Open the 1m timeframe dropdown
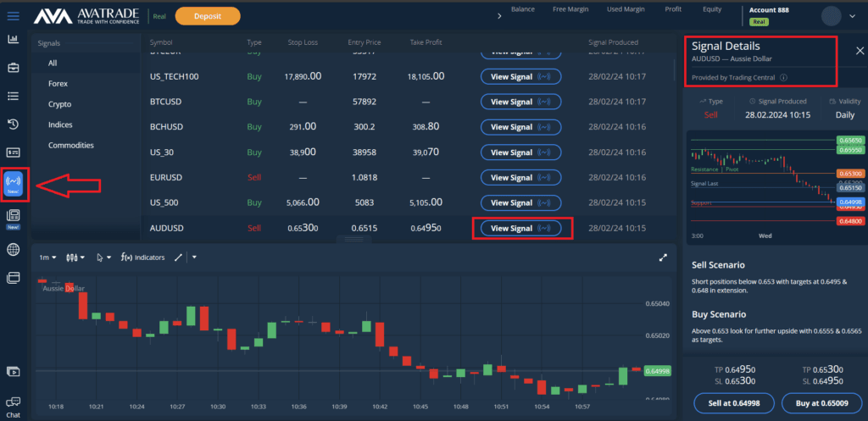 47,257
